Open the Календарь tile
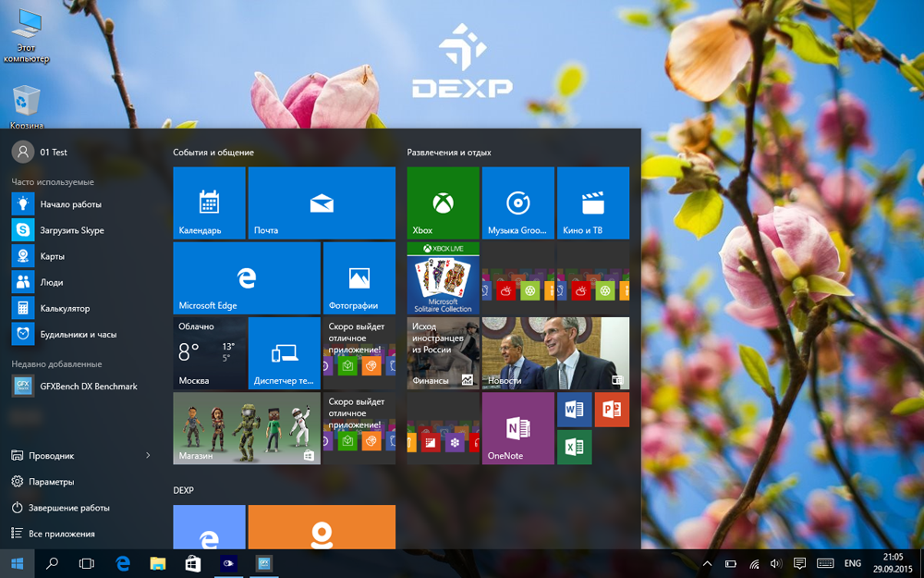This screenshot has height=578, width=924. (x=209, y=203)
